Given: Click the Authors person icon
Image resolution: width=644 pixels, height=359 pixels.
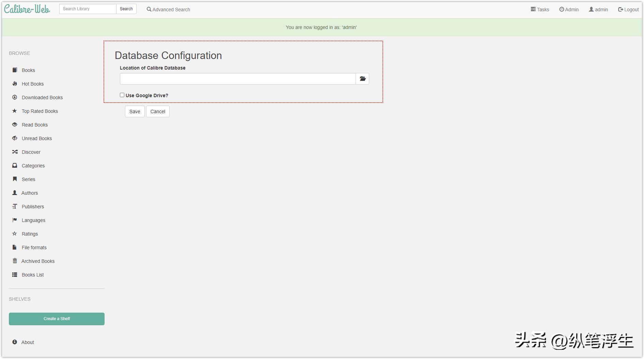Looking at the screenshot, I should [15, 193].
